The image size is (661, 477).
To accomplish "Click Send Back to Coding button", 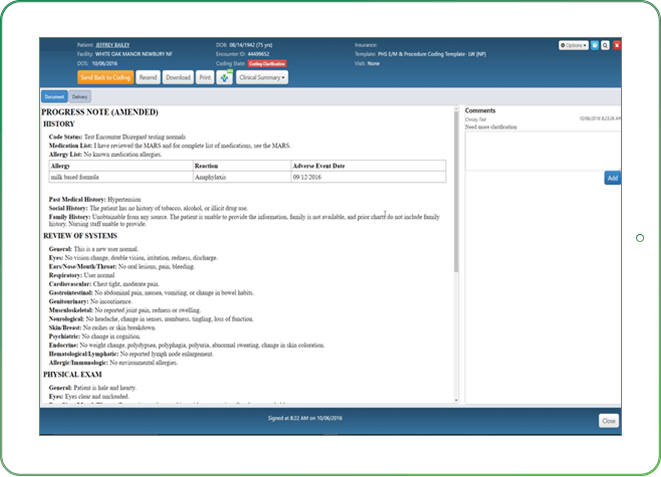I will point(104,77).
